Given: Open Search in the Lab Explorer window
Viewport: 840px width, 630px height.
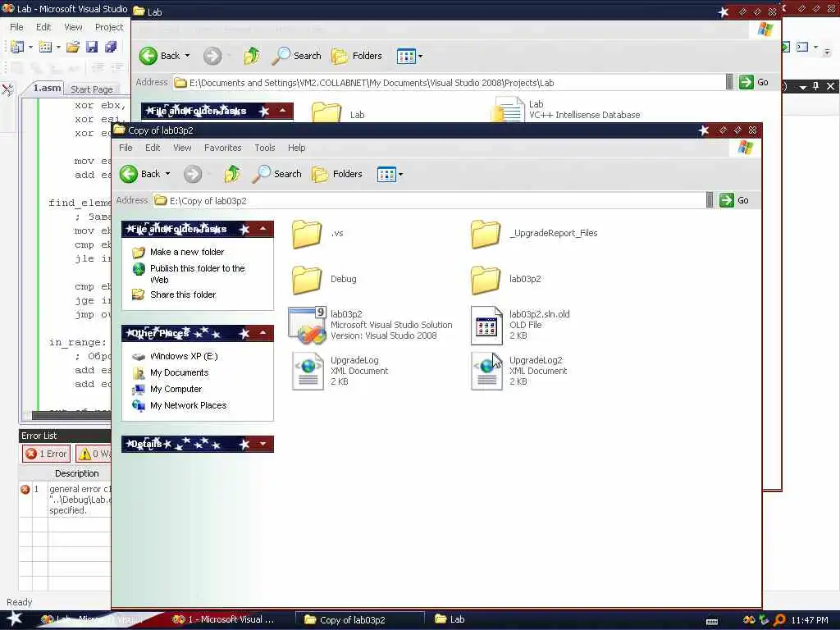Looking at the screenshot, I should pos(297,56).
